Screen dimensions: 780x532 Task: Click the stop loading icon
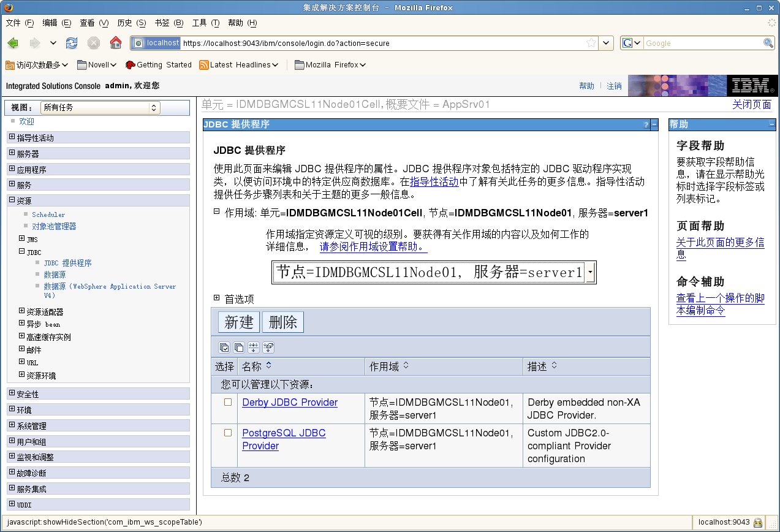pyautogui.click(x=94, y=43)
